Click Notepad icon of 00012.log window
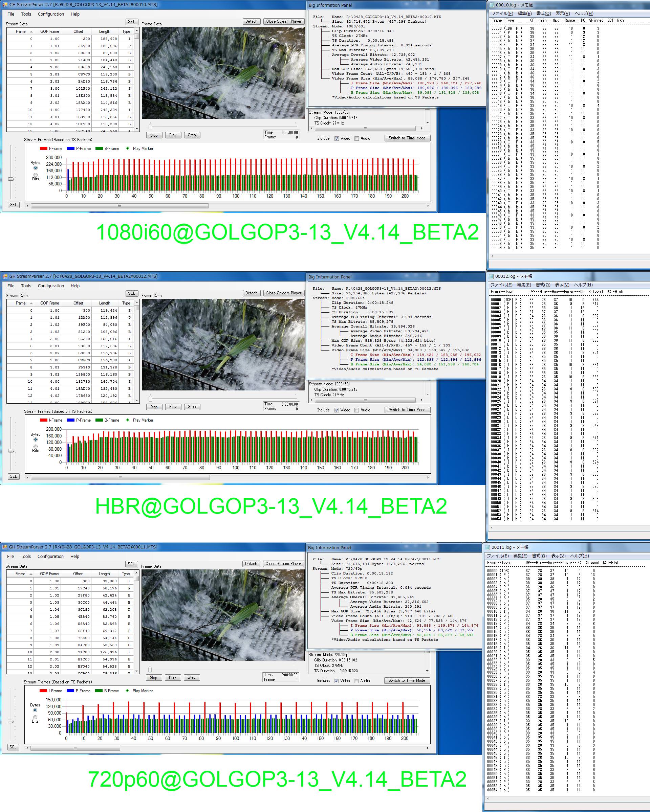Image resolution: width=650 pixels, height=812 pixels. point(491,276)
